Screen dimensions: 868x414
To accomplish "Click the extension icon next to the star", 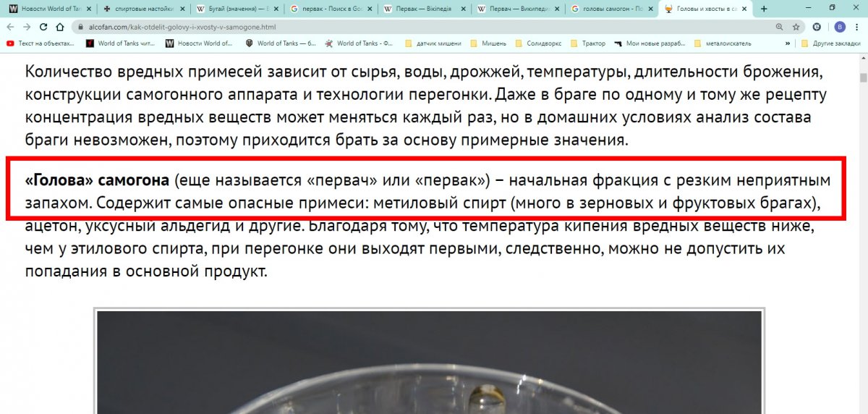I will click(817, 27).
